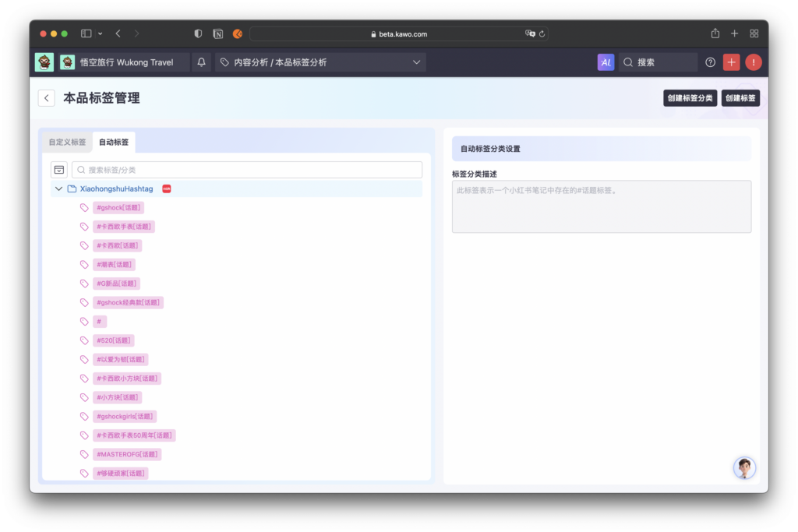Switch to the 自定义标签 tab
798x532 pixels.
[67, 143]
